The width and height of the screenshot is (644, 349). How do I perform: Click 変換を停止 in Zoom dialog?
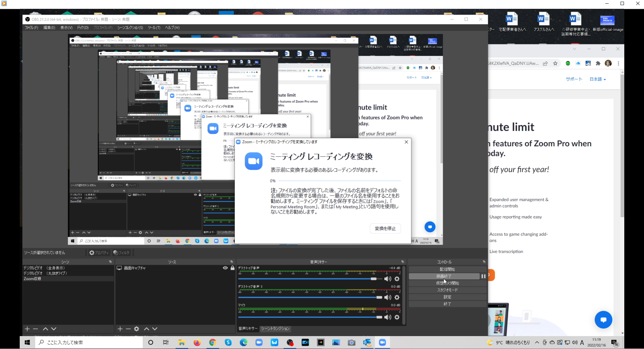pos(385,228)
